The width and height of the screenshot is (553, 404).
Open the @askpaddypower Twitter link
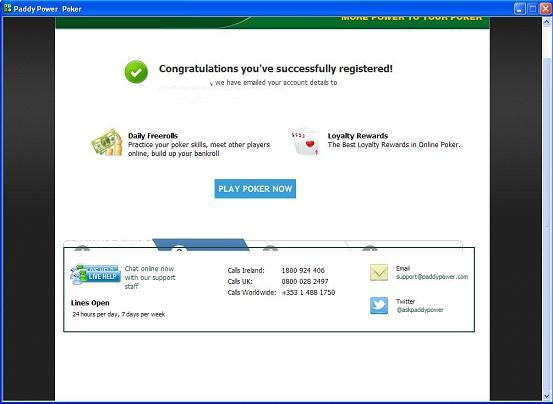coord(420,310)
